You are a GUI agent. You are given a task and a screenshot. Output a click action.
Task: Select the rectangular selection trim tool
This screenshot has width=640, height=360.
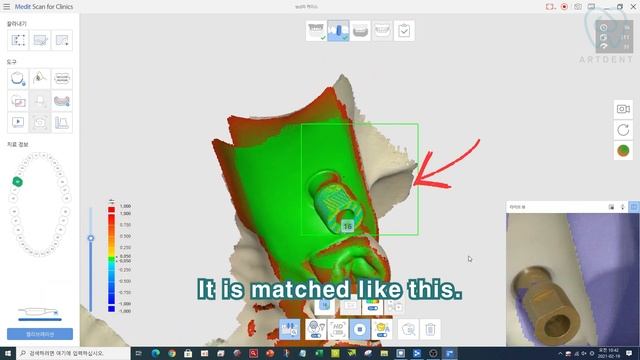[18, 40]
